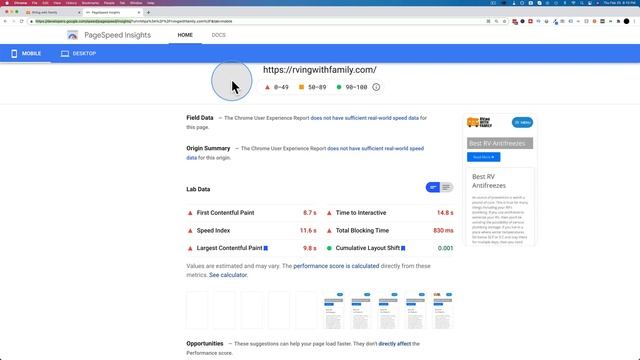Viewport: 640px width, 360px height.
Task: Switch Lab Data to the expanded view toggle
Action: (x=446, y=187)
